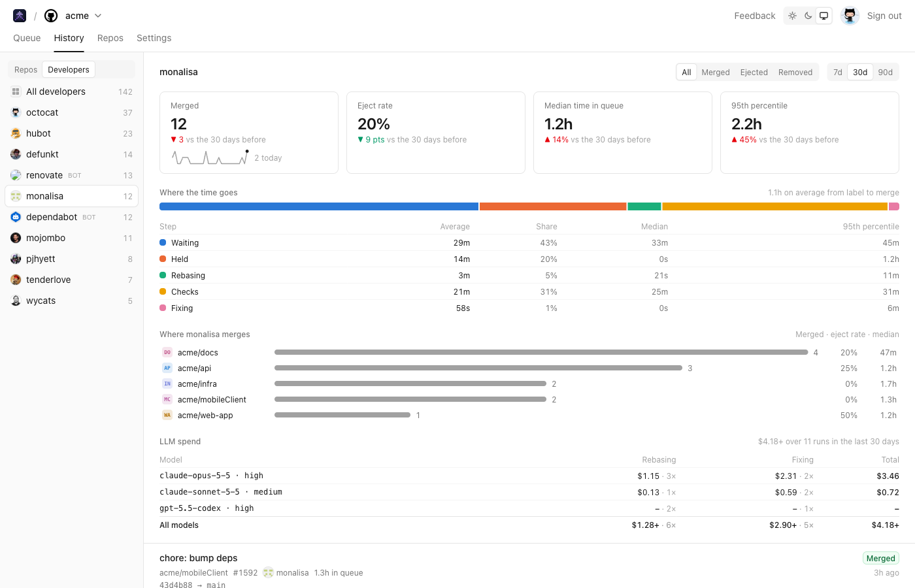This screenshot has height=588, width=915.
Task: Click dependabot avatar in sidebar
Action: 16,217
